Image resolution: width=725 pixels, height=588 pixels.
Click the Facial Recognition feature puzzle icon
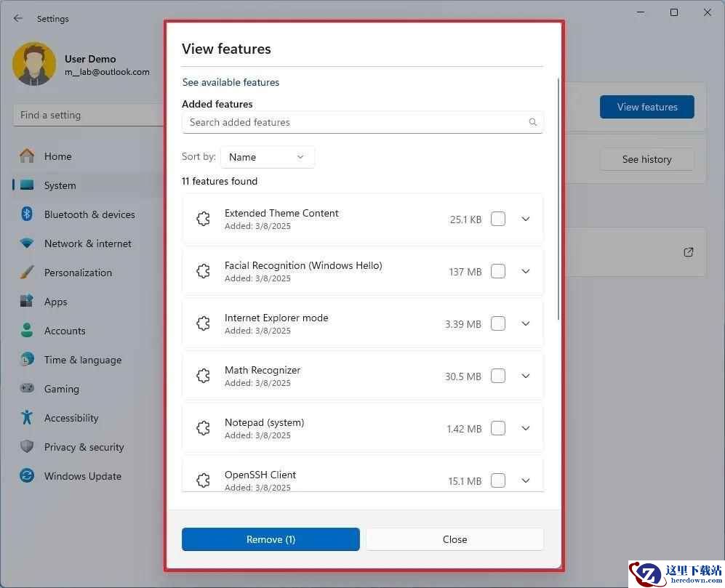[x=203, y=271]
